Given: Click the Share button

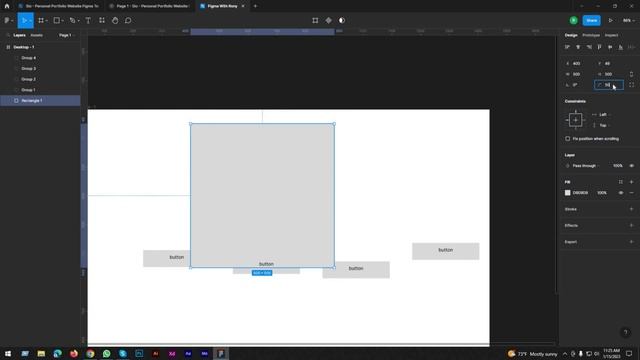Looking at the screenshot, I should point(591,20).
